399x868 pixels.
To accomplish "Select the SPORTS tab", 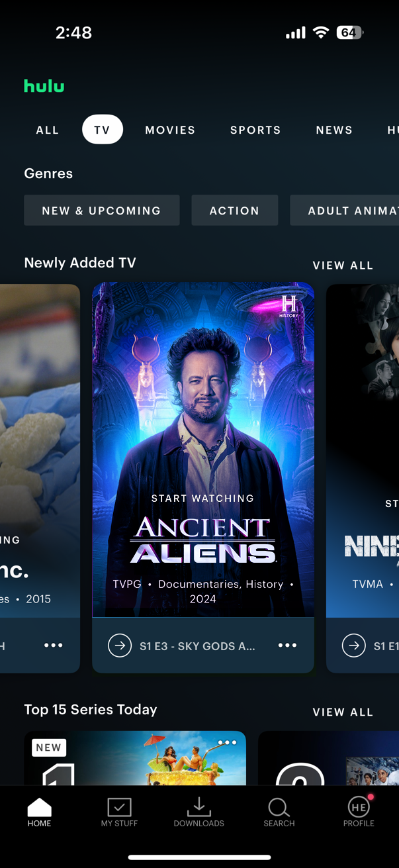I will pos(255,130).
